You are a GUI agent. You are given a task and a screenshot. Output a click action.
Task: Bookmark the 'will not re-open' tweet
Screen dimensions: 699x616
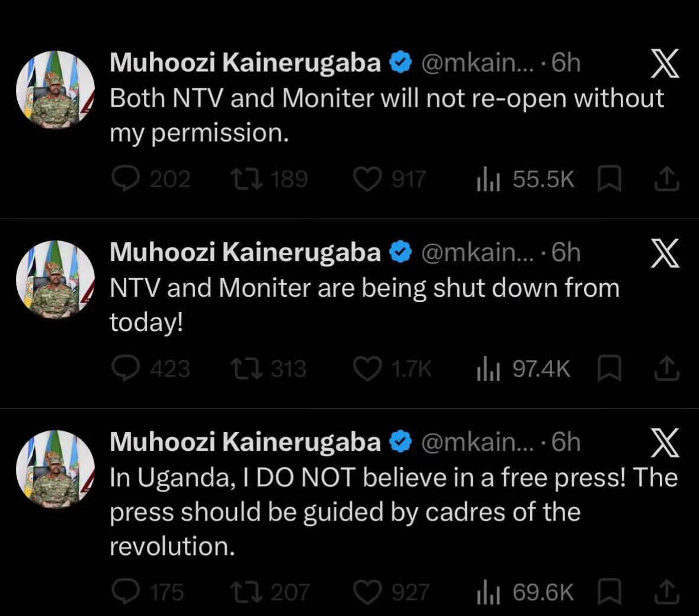[x=609, y=179]
